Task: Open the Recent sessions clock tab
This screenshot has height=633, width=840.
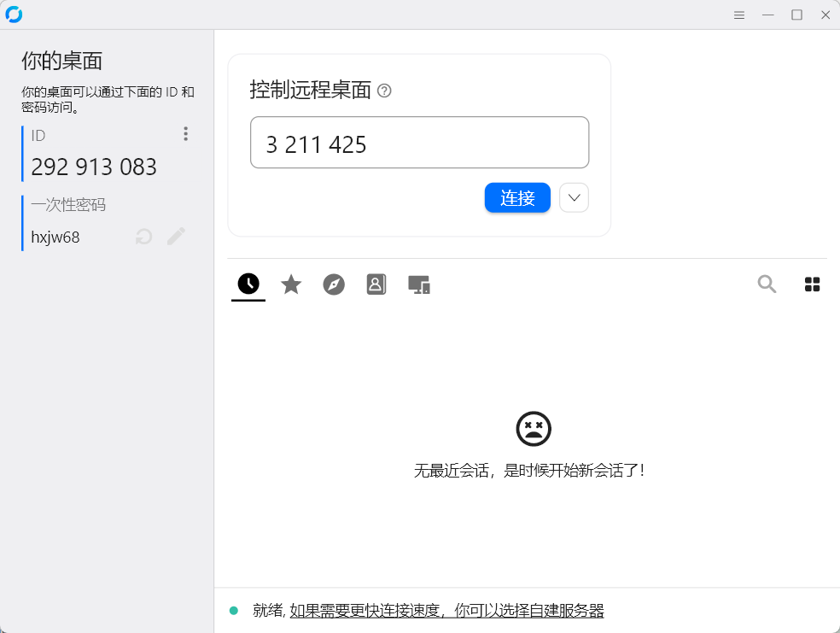Action: click(x=248, y=284)
